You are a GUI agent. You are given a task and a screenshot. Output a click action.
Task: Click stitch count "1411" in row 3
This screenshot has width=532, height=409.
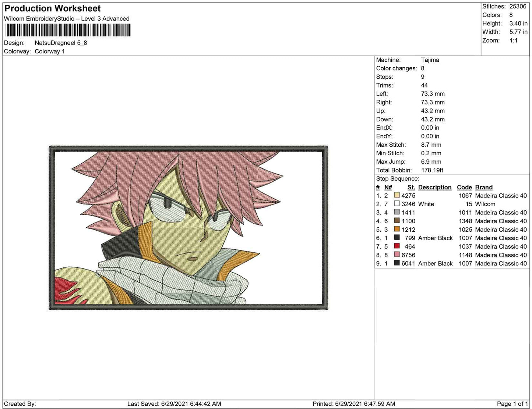pos(408,213)
